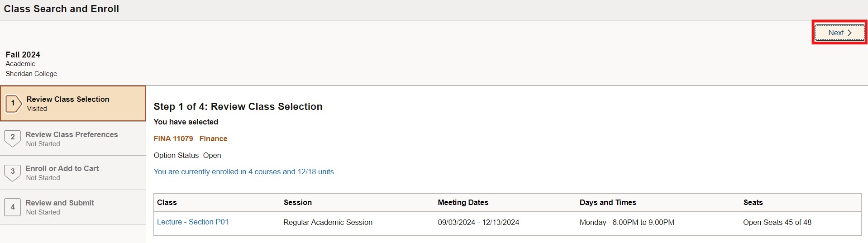Image resolution: width=868 pixels, height=243 pixels.
Task: Click the Class column header
Action: (x=167, y=203)
